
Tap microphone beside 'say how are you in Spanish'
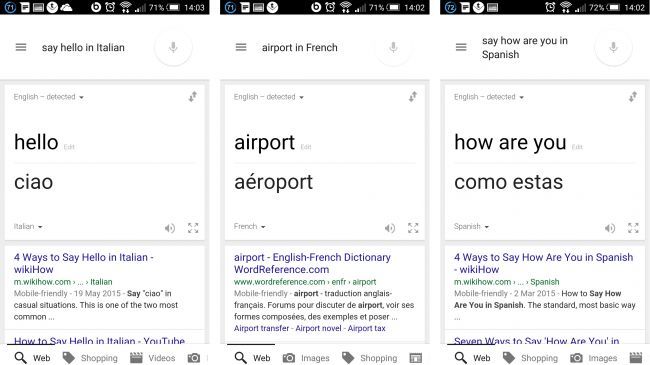(614, 47)
